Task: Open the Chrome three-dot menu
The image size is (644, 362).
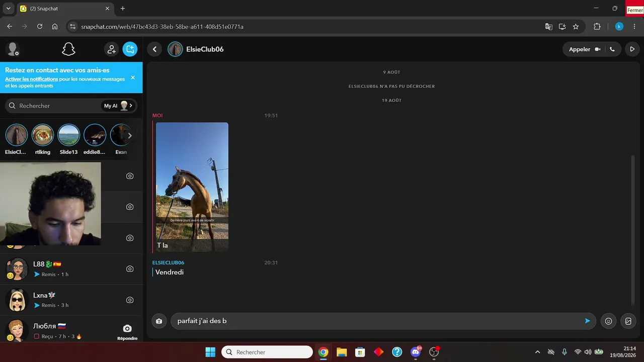Action: 634,27
